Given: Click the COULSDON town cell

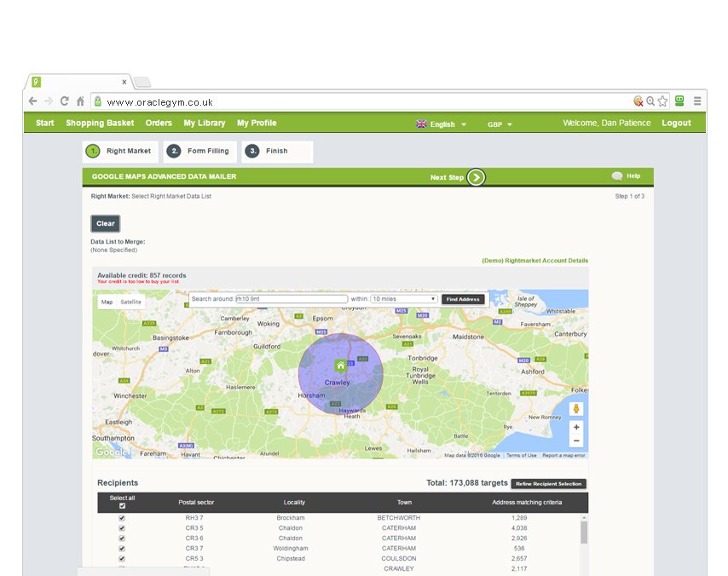Looking at the screenshot, I should 399,559.
